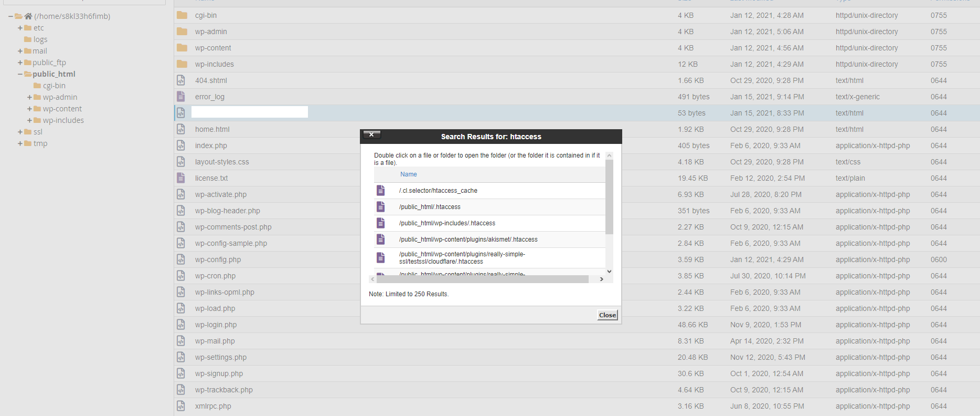Open the public_html folder in tree
Viewport: 980px width, 416px height.
[x=54, y=74]
